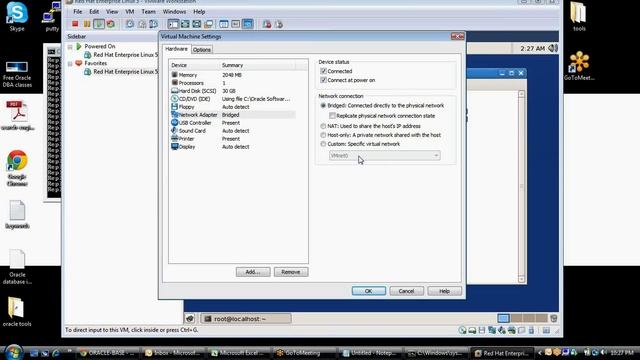Click the Reset virtual machine toolbar icon
Image resolution: width=640 pixels, height=360 pixels.
point(111,24)
